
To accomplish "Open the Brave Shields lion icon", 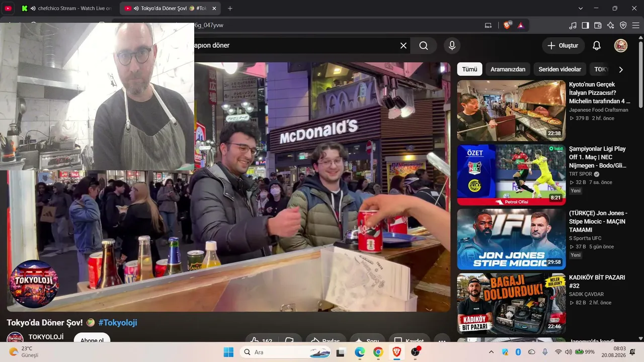I will [507, 25].
